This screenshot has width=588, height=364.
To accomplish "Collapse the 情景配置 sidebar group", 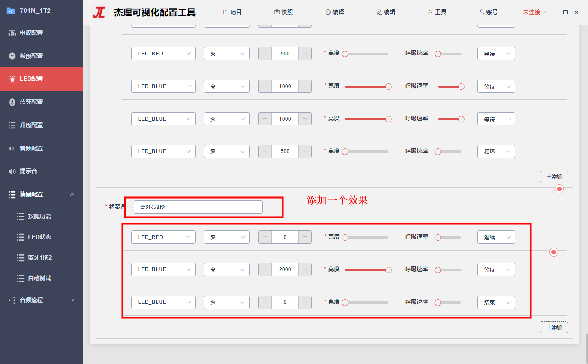I will (41, 195).
